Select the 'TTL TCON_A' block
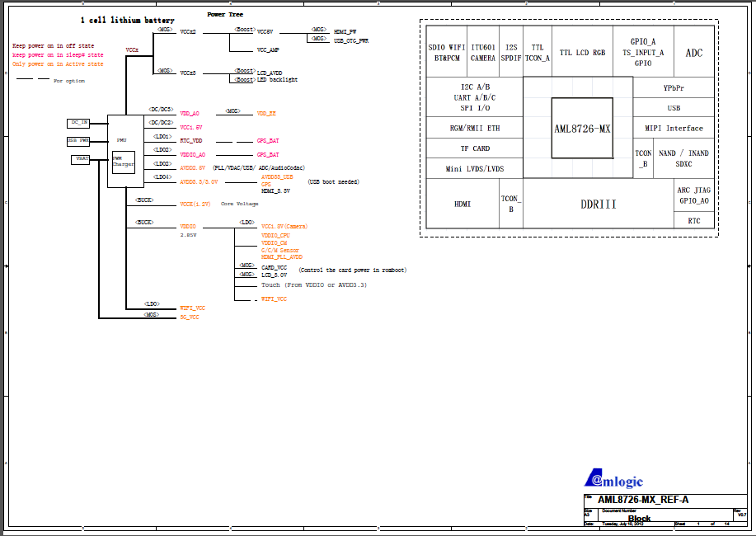Image resolution: width=756 pixels, height=536 pixels. 538,52
